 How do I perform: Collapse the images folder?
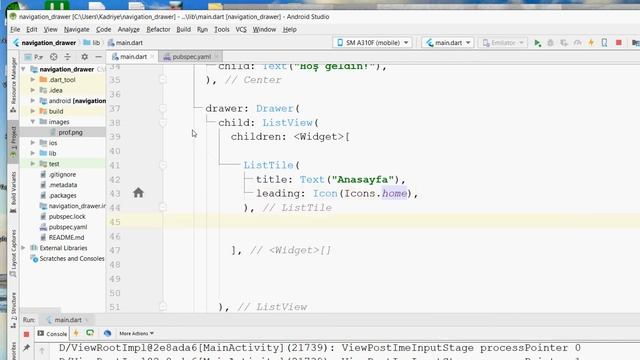click(33, 122)
